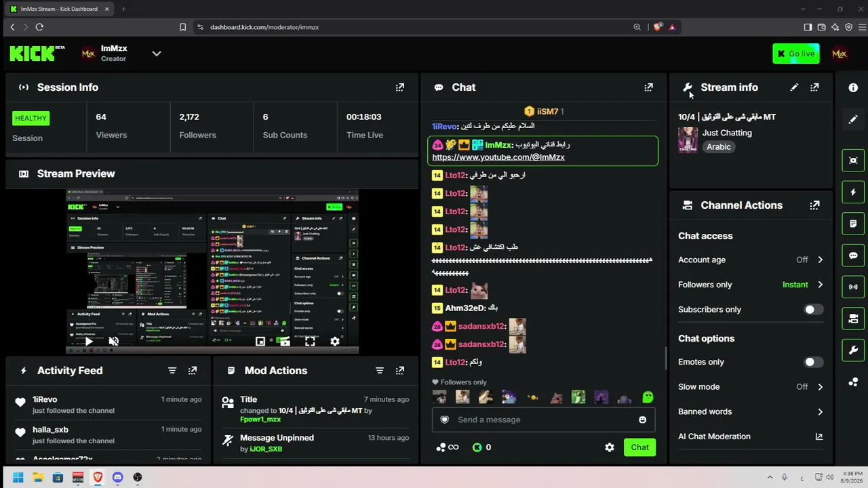This screenshot has width=868, height=488.
Task: Open the MZX profile avatar menu
Action: pos(840,54)
